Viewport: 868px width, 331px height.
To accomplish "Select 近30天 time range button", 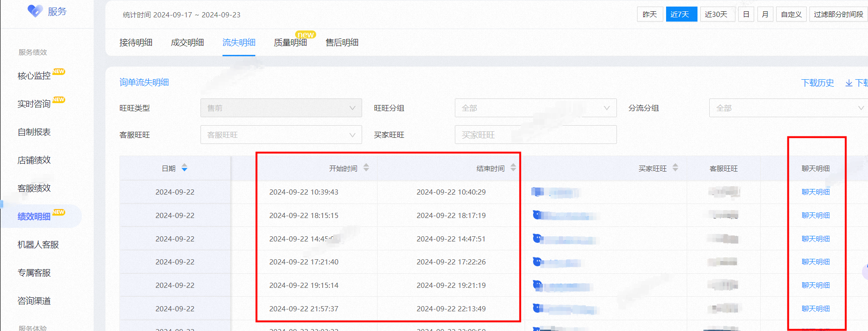I will (x=717, y=14).
